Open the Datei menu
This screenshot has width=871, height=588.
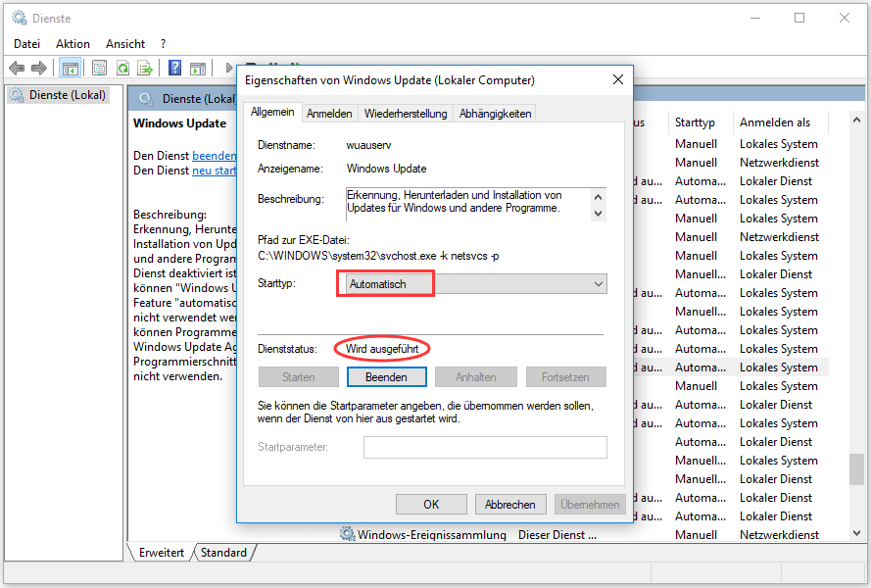coord(26,44)
